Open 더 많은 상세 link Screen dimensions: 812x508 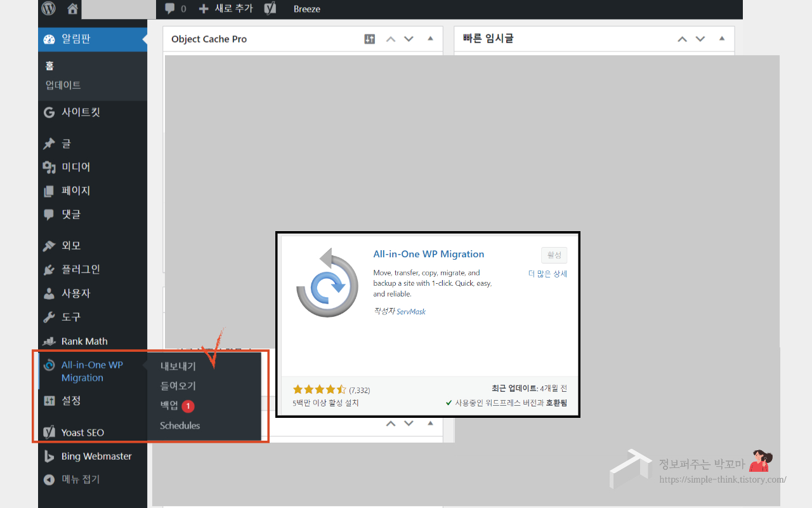pos(547,274)
